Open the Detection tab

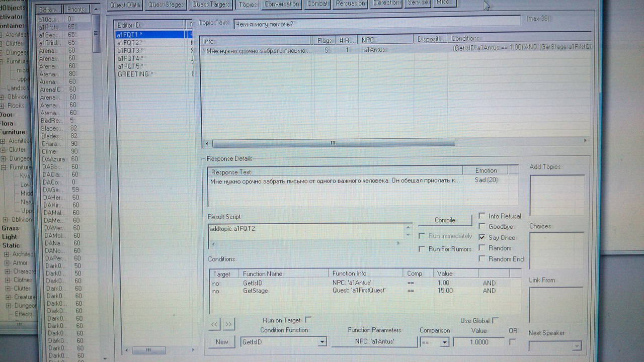coord(386,5)
